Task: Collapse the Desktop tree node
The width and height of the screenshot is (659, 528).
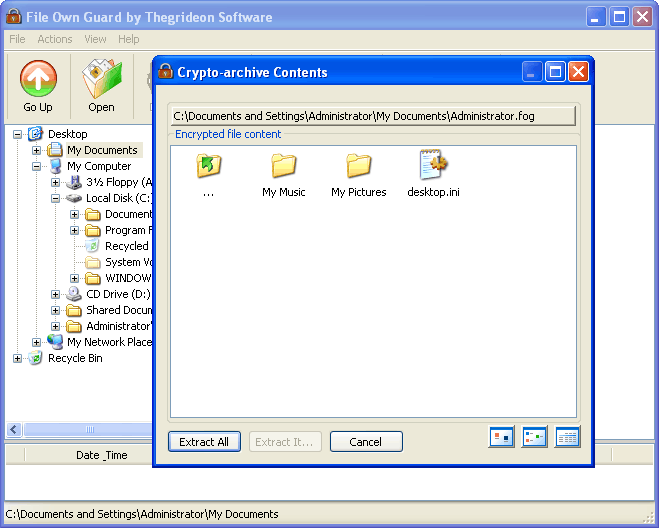Action: [17, 135]
